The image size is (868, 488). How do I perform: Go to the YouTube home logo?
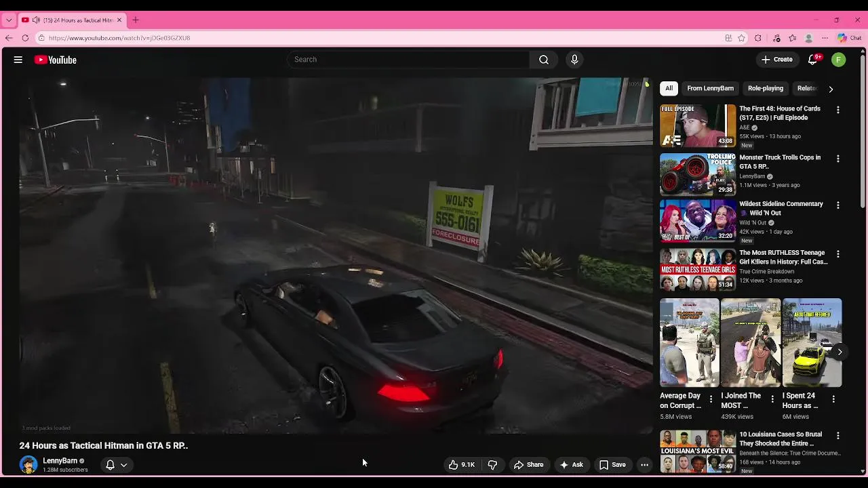56,60
